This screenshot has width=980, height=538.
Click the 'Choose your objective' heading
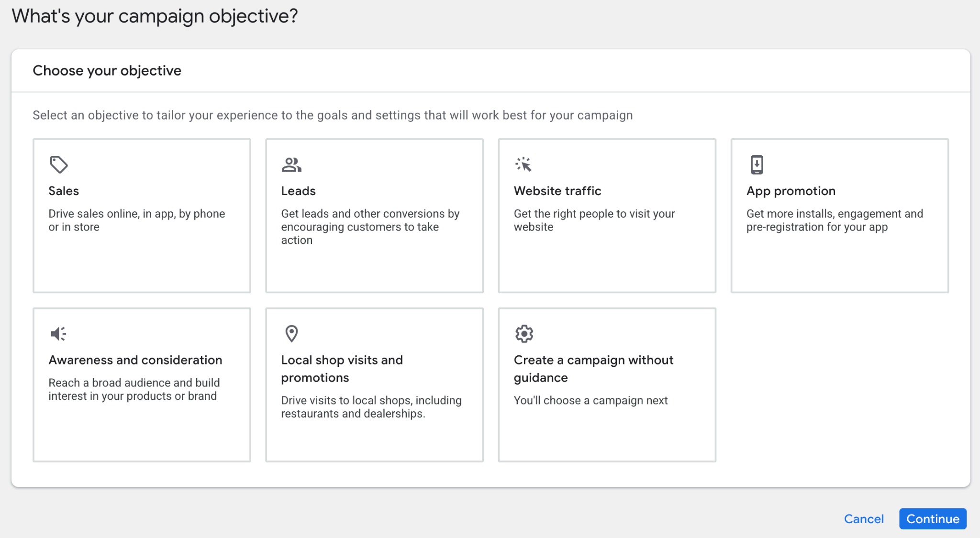107,71
